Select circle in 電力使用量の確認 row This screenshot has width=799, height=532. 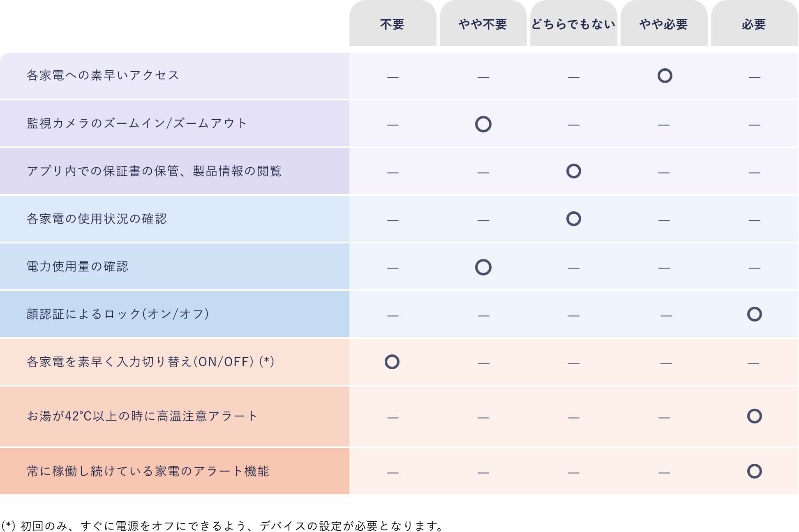click(483, 267)
